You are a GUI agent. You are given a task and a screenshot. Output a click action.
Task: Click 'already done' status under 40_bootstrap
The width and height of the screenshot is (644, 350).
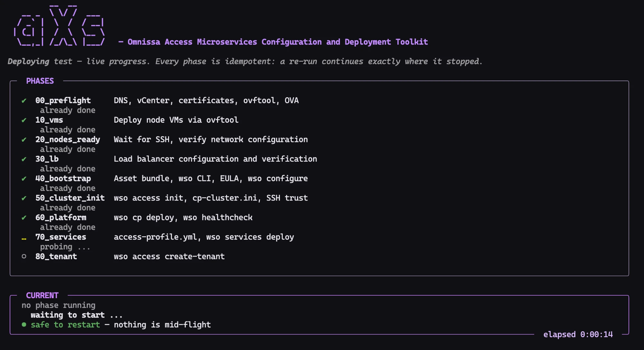[68, 188]
